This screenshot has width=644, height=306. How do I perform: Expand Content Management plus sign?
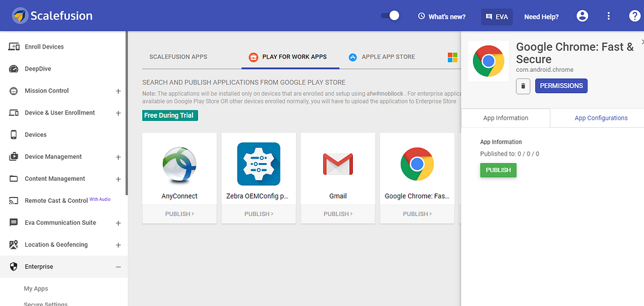118,179
